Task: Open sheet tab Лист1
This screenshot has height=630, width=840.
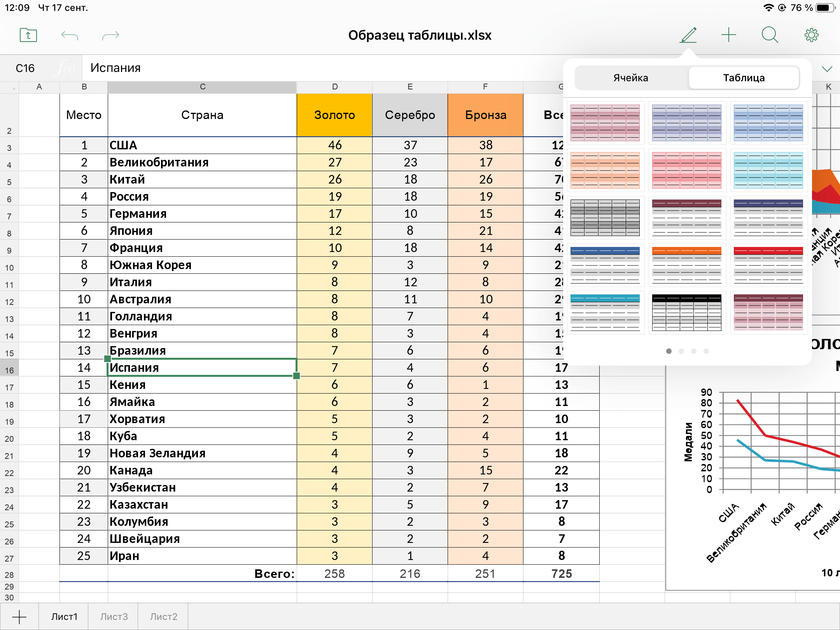Action: click(64, 617)
